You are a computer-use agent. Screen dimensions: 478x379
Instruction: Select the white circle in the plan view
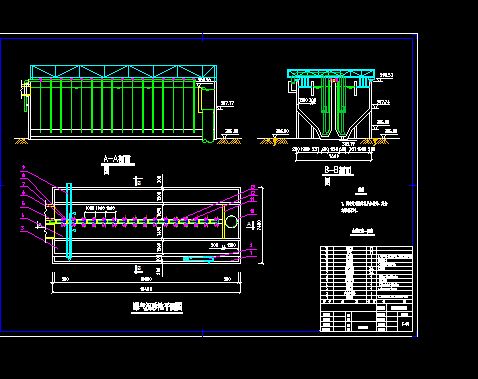coord(231,222)
